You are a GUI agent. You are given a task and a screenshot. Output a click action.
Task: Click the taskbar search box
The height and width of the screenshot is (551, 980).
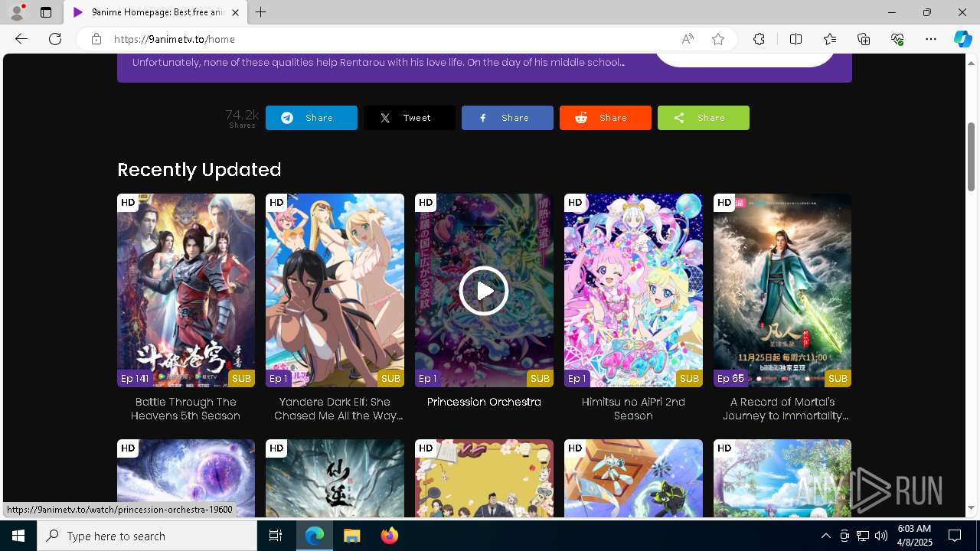pyautogui.click(x=147, y=536)
